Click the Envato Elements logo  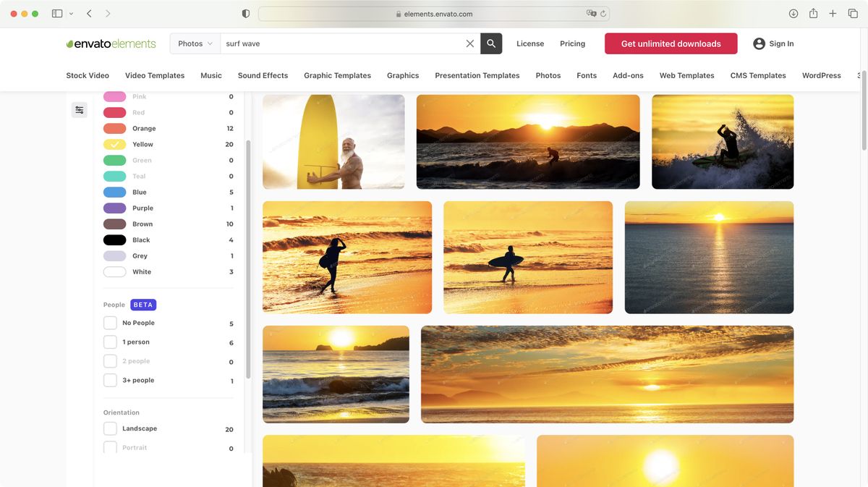pyautogui.click(x=111, y=43)
